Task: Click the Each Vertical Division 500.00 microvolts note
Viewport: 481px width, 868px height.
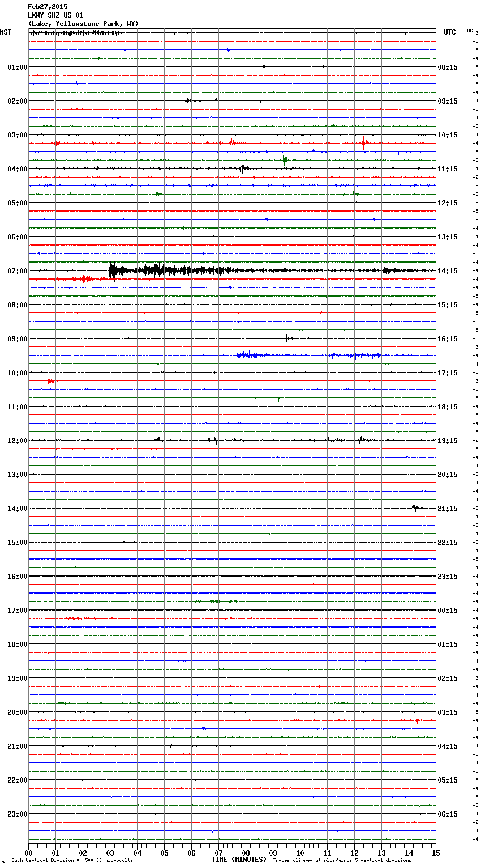Action: [x=72, y=861]
